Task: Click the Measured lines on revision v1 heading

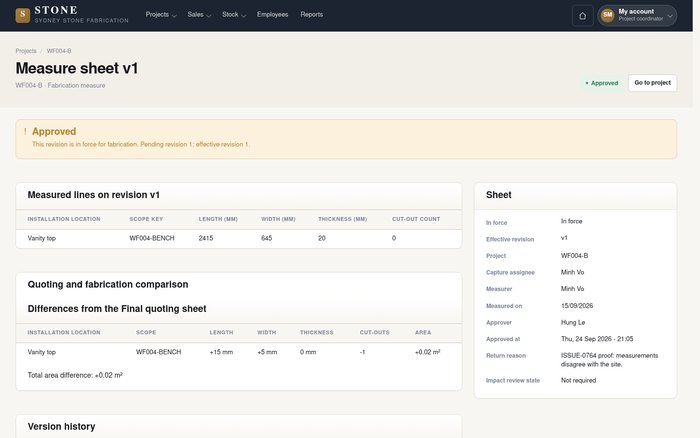Action: [93, 195]
